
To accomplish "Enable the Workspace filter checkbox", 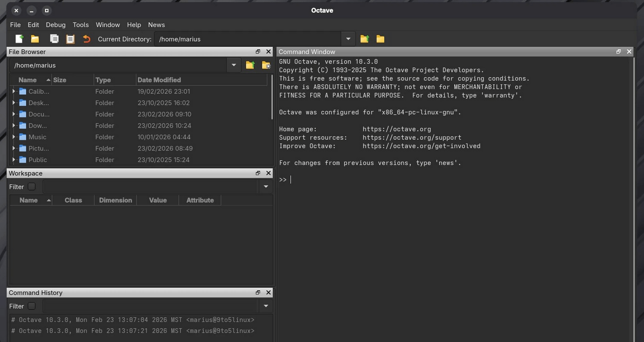I will click(x=31, y=186).
